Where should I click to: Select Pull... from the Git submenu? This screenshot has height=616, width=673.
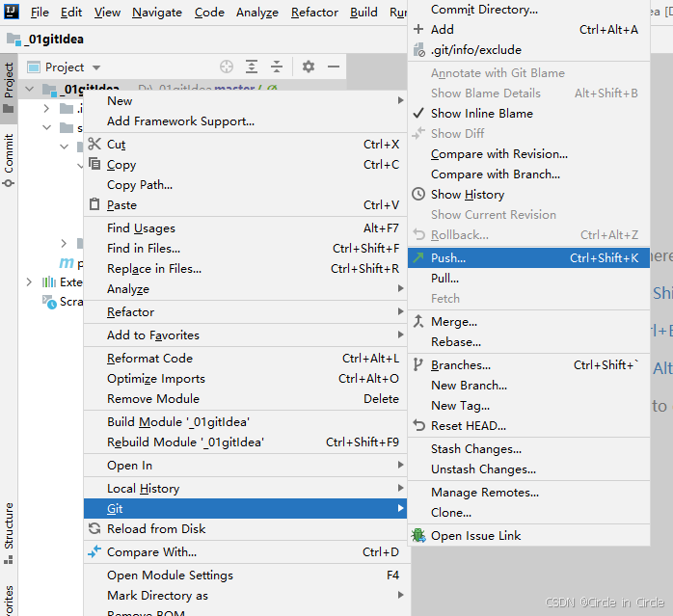coord(444,279)
